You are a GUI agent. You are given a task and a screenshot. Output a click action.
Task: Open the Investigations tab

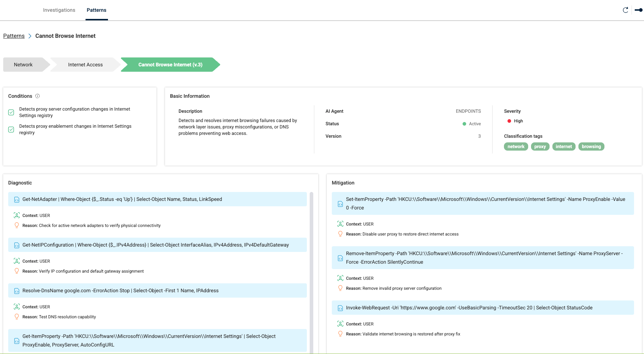(59, 10)
